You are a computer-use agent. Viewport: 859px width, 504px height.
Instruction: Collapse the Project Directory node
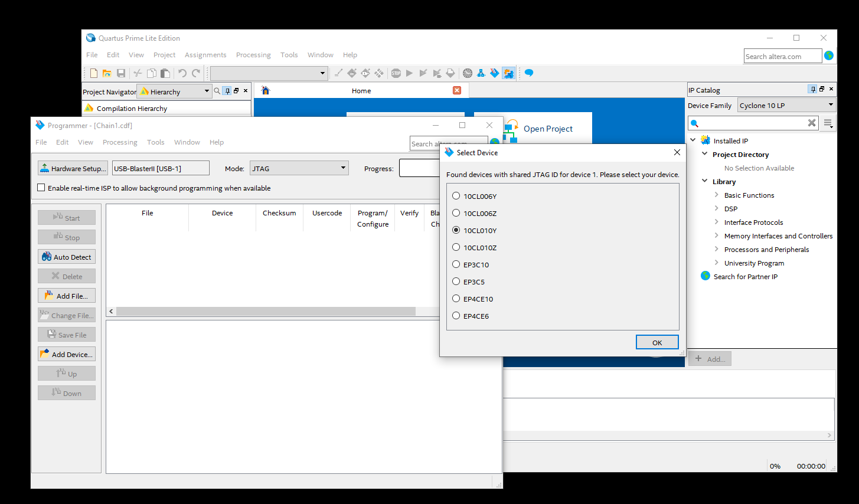(x=704, y=154)
